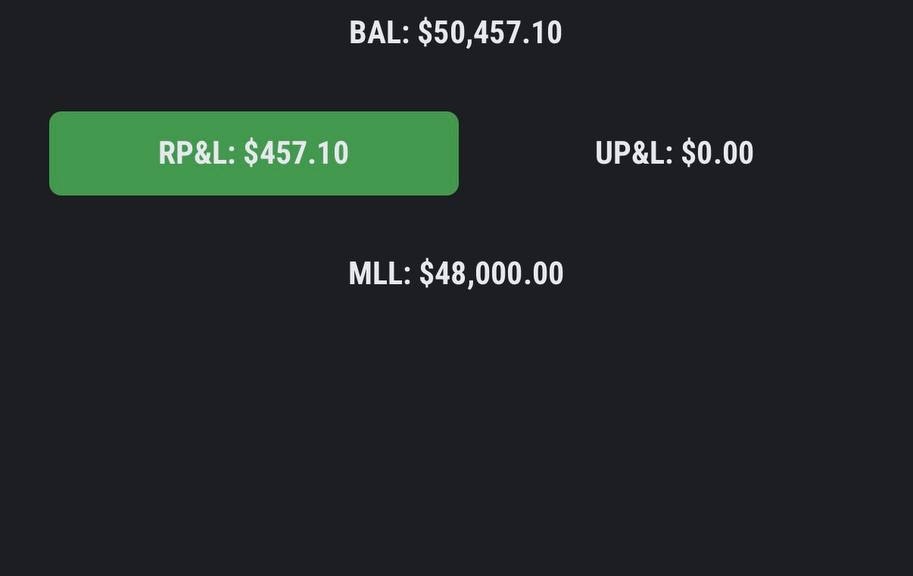This screenshot has height=576, width=913.
Task: Click the "UP&L:" label text
Action: pyautogui.click(x=634, y=153)
